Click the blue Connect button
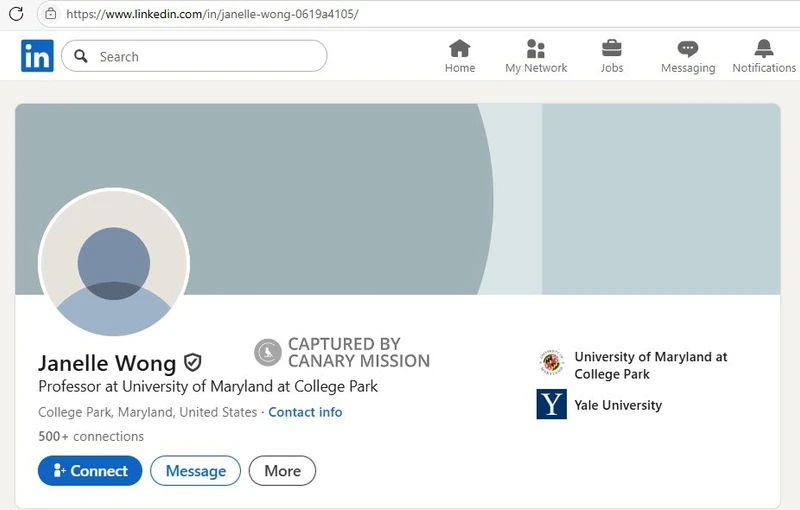Screen dimensions: 800x510 90,471
